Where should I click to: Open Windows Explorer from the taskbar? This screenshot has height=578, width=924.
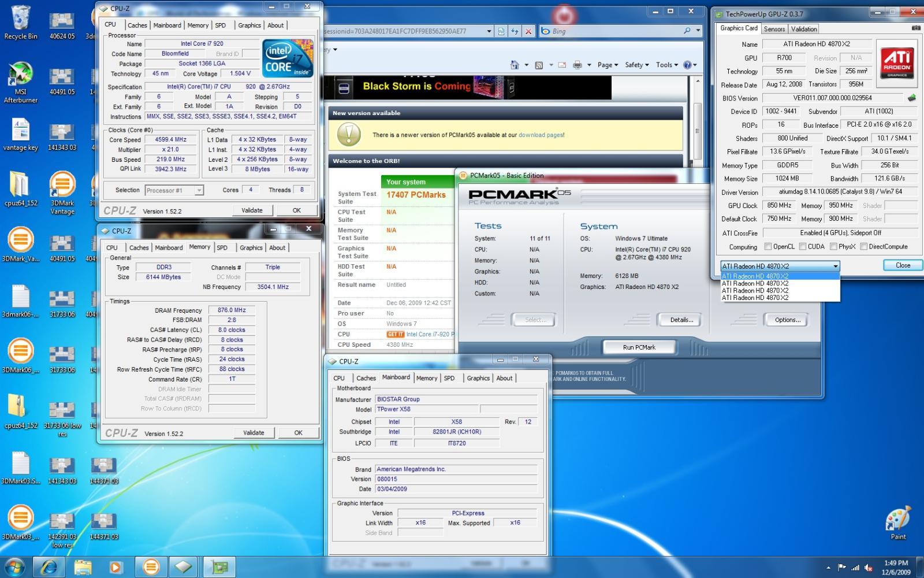pos(83,567)
